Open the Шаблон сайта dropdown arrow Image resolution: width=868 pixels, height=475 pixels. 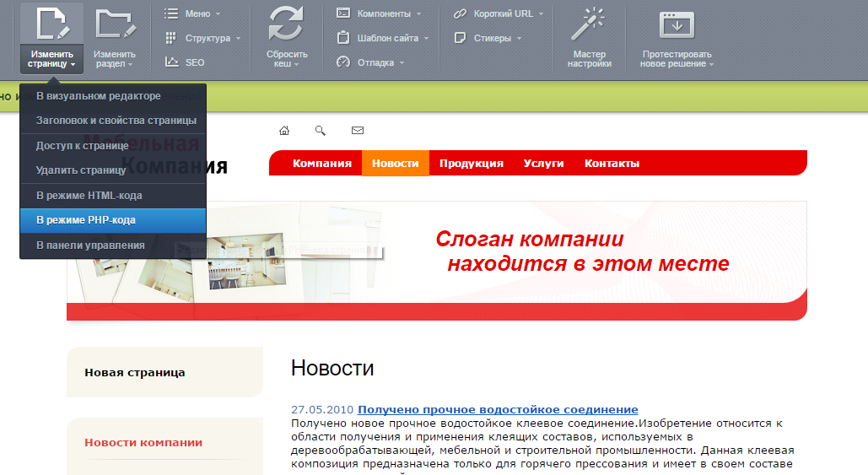[x=426, y=38]
